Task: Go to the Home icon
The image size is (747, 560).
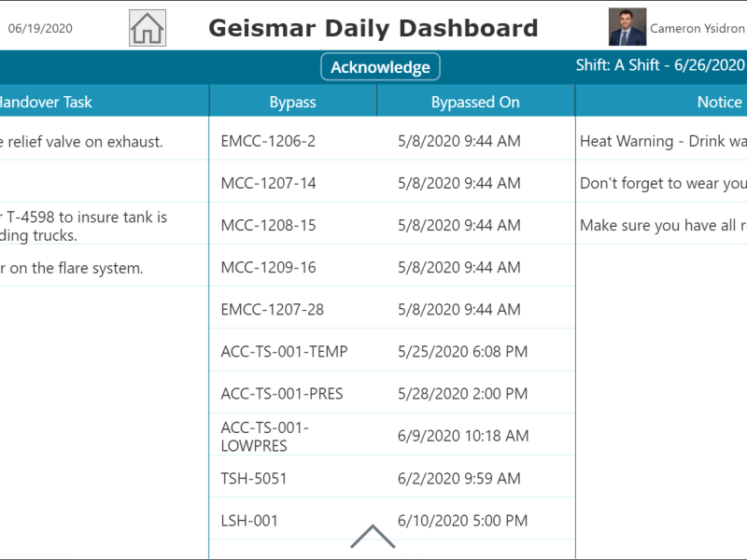Action: [148, 28]
